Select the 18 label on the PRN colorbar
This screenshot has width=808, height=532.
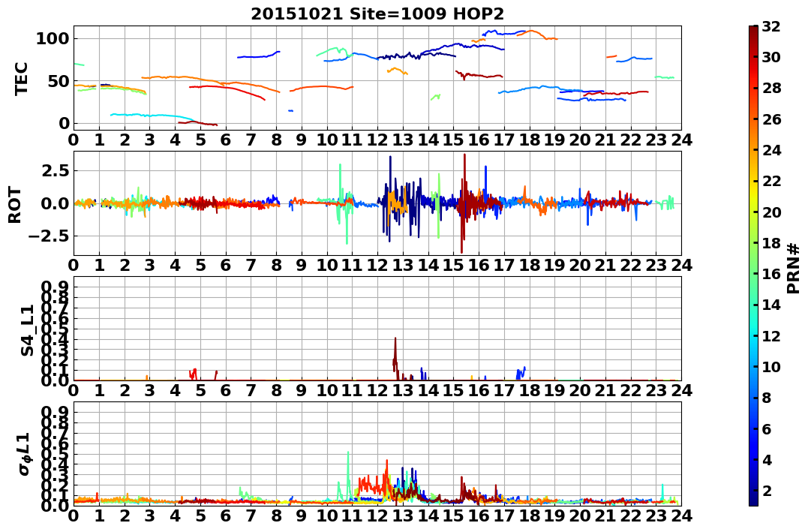[x=771, y=243]
